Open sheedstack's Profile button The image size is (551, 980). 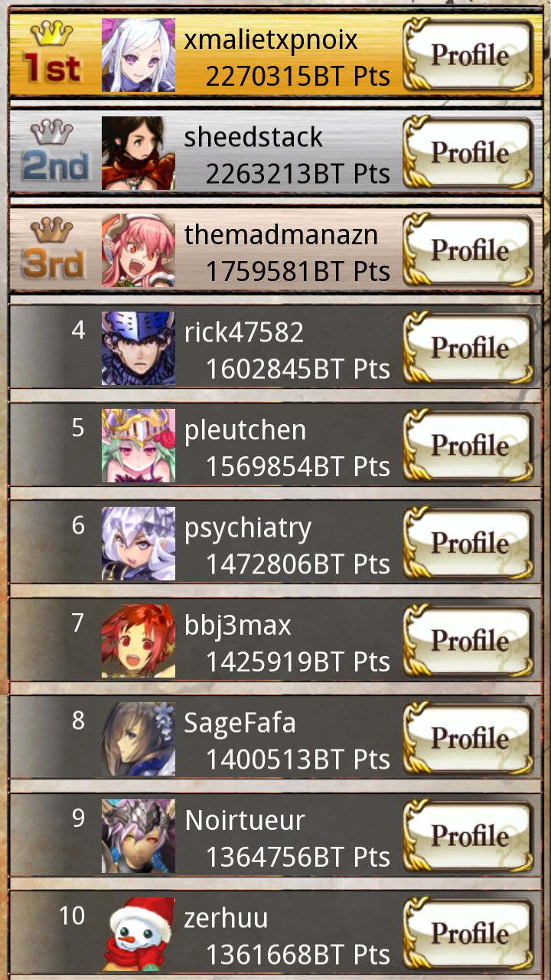[x=468, y=152]
